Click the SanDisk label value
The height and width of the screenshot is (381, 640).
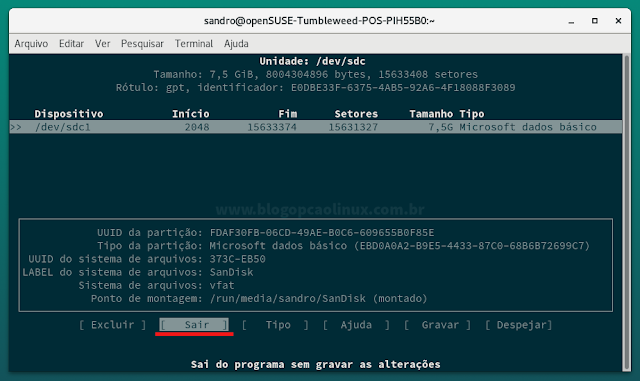(x=231, y=272)
